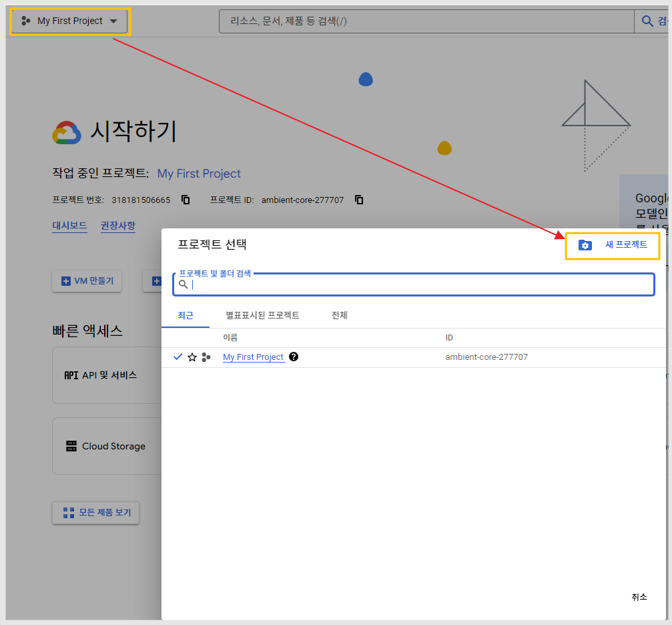The width and height of the screenshot is (672, 625).
Task: Focus the 프로젝트 및 폴더 검색 field
Action: click(x=414, y=284)
